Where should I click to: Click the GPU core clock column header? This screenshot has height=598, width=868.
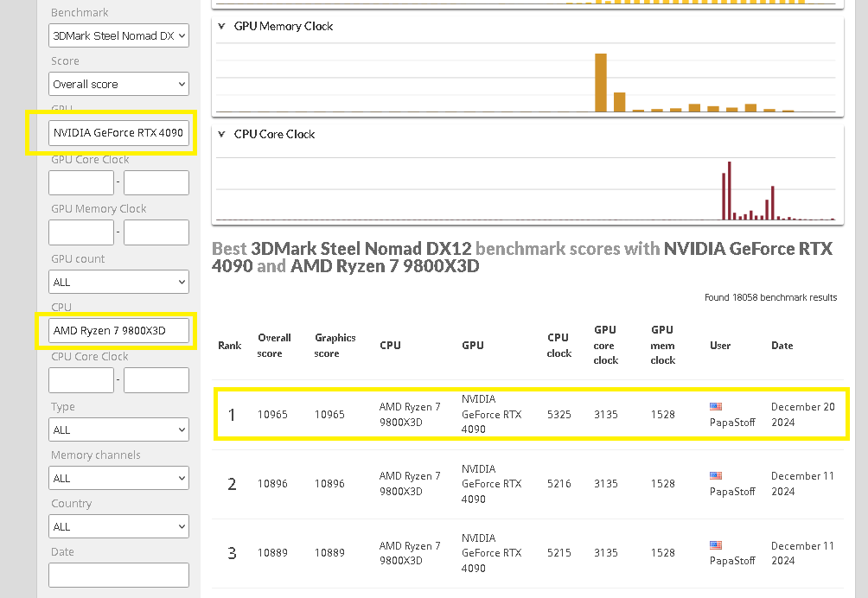pyautogui.click(x=605, y=345)
